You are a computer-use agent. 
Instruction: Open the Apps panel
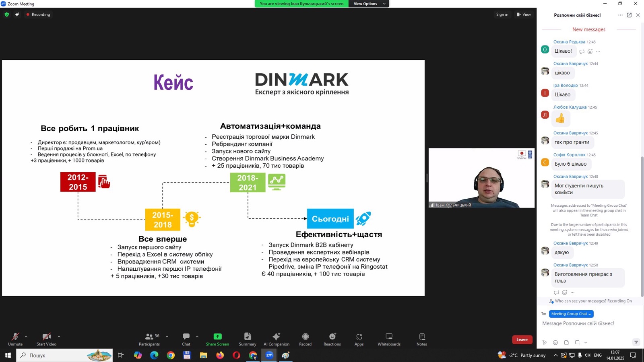[359, 339]
